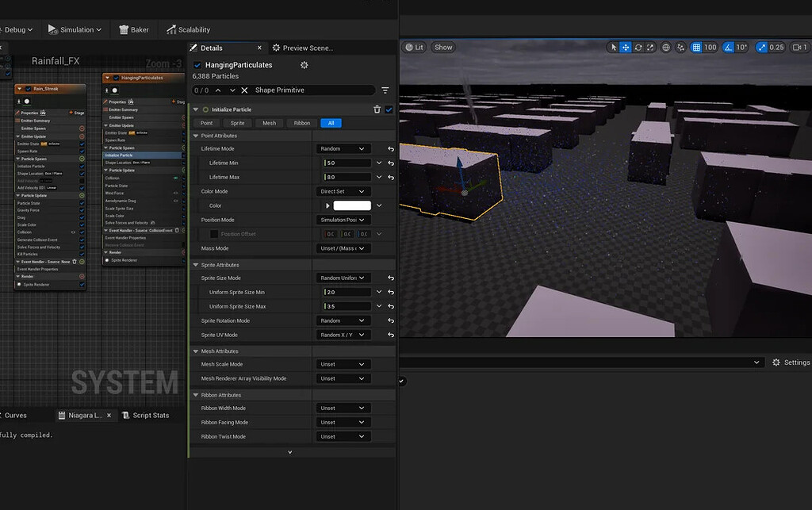Reset Lifetime Min to default value
Viewport: 812px width, 510px height.
coord(391,163)
